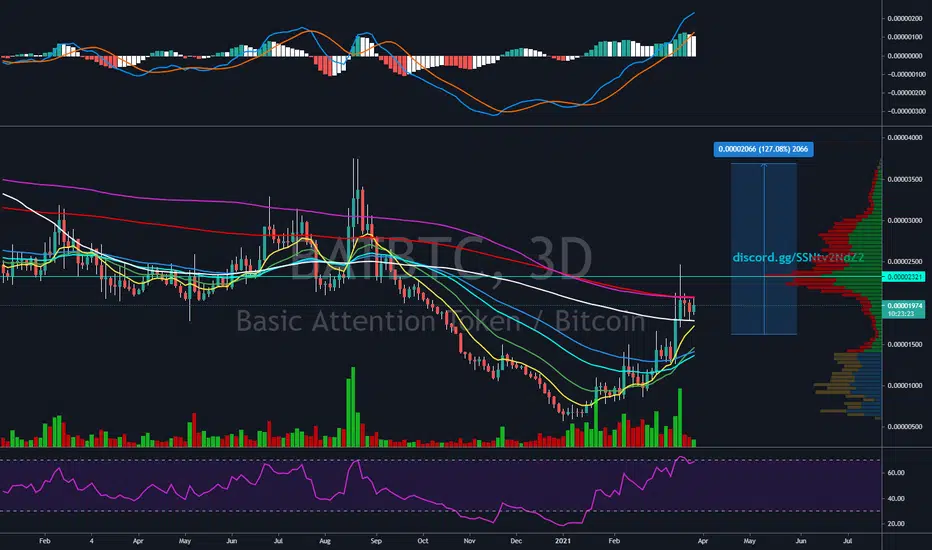
Task: Click the 0.00003500 price axis label
Action: [905, 179]
